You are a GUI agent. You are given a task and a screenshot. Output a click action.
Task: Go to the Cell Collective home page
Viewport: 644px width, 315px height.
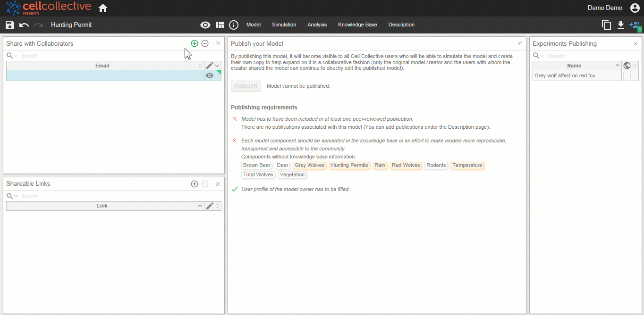103,8
